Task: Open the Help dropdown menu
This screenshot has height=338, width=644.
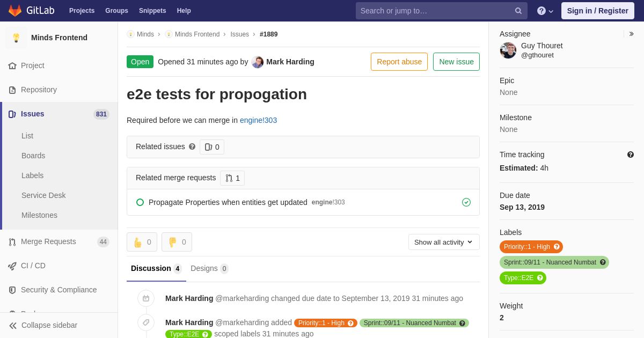Action: click(x=545, y=11)
